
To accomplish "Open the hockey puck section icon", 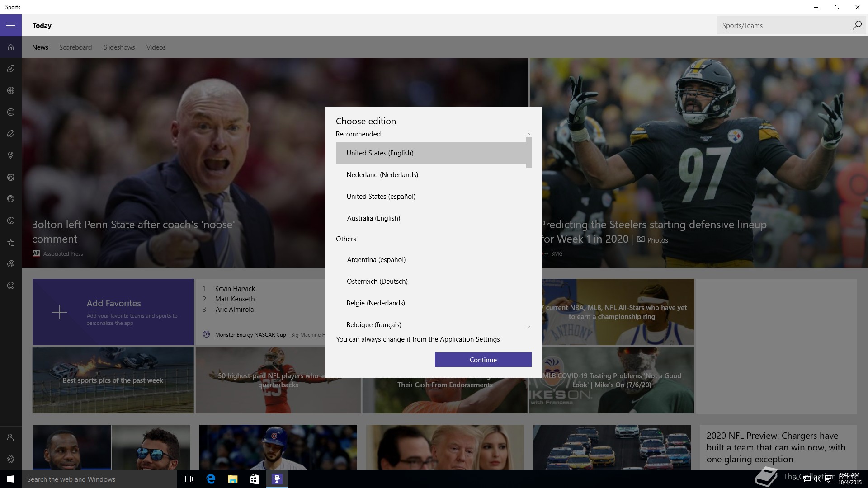I will tap(11, 134).
